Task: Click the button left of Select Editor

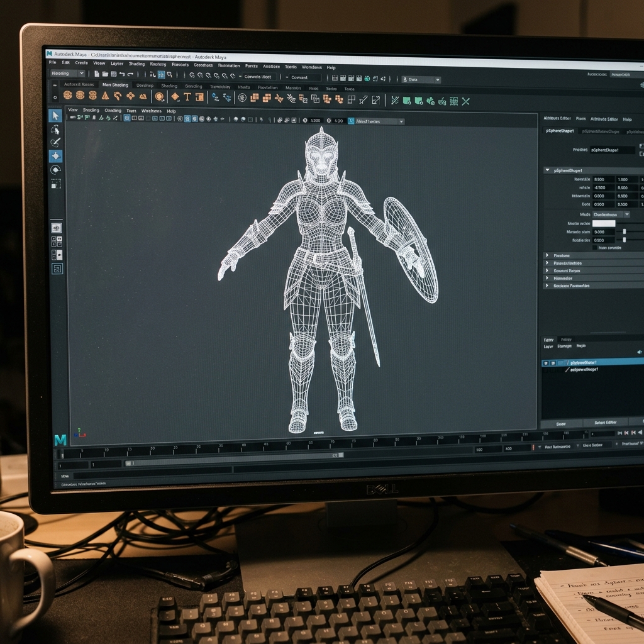Action: 561,423
